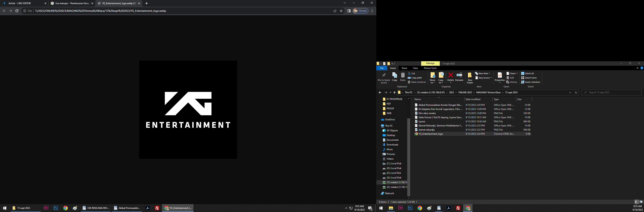Close the lisa manopo search tab
This screenshot has height=212, width=644.
(x=92, y=4)
